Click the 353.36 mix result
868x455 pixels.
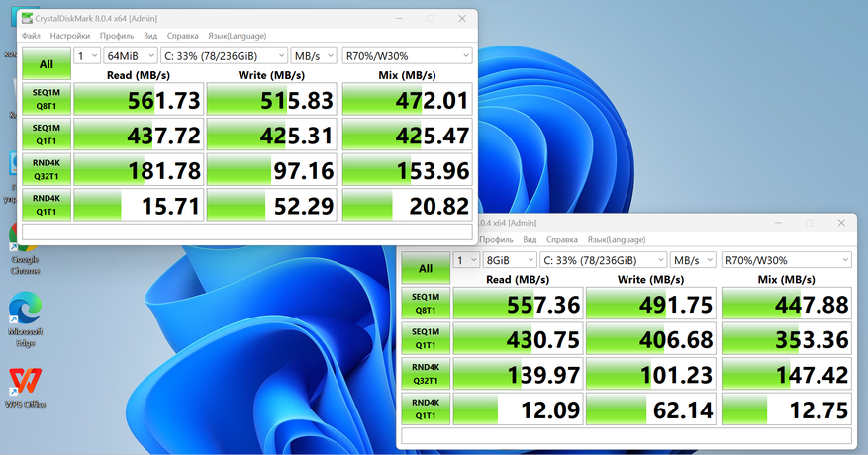coord(787,338)
